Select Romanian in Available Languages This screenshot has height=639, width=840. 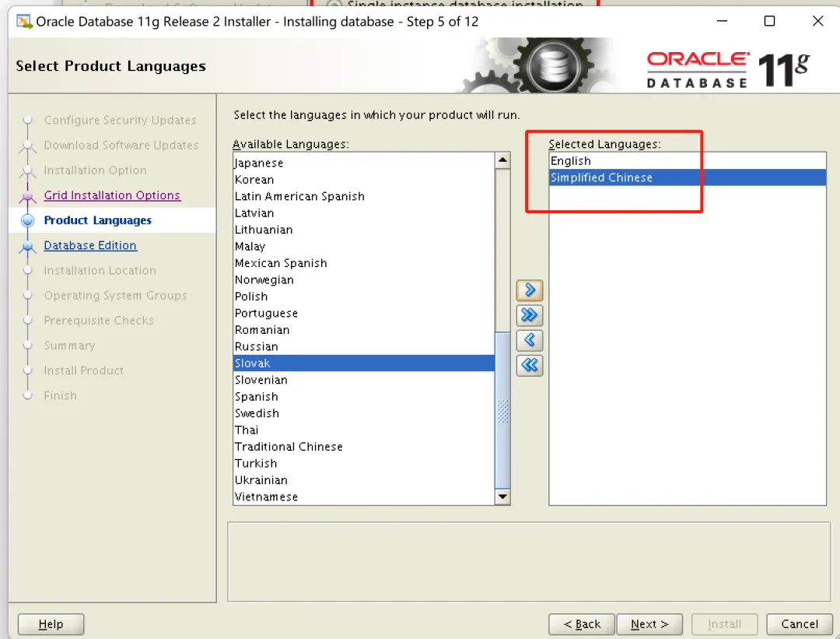point(364,330)
